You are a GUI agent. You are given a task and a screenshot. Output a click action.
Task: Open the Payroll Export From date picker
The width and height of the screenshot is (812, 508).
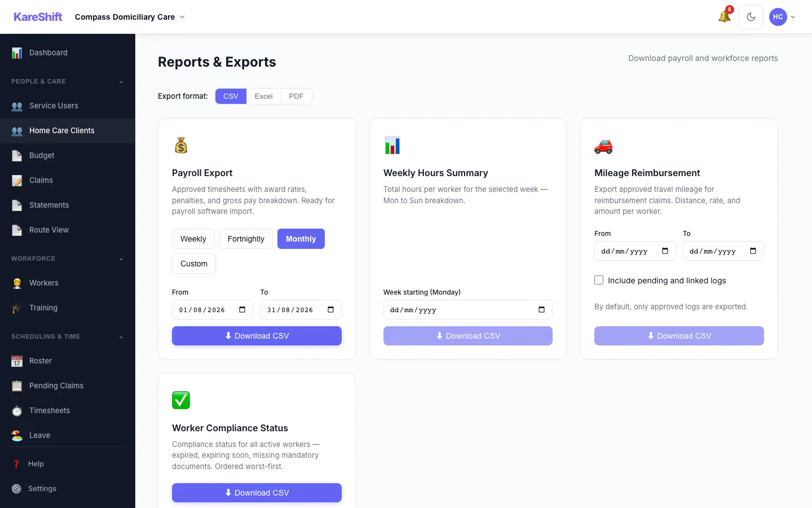click(x=242, y=309)
